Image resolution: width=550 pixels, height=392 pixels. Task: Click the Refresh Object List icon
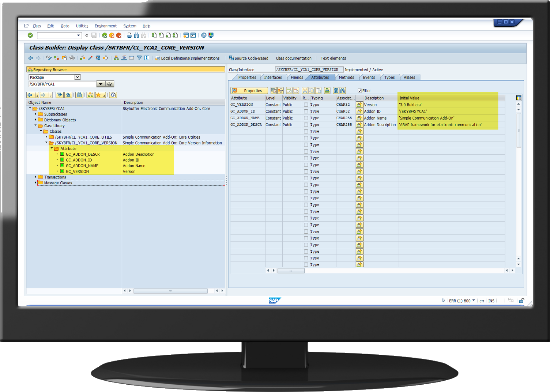[x=113, y=95]
